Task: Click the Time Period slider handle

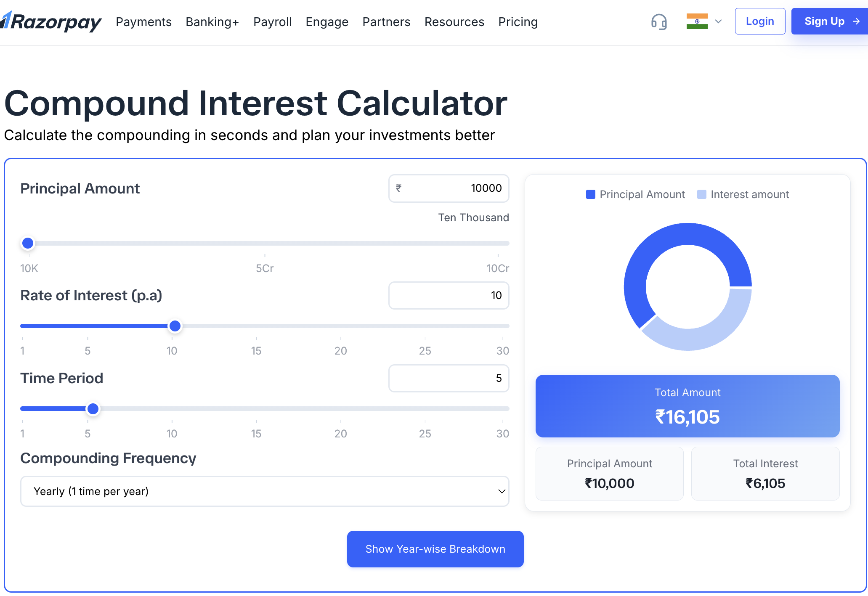Action: point(93,409)
